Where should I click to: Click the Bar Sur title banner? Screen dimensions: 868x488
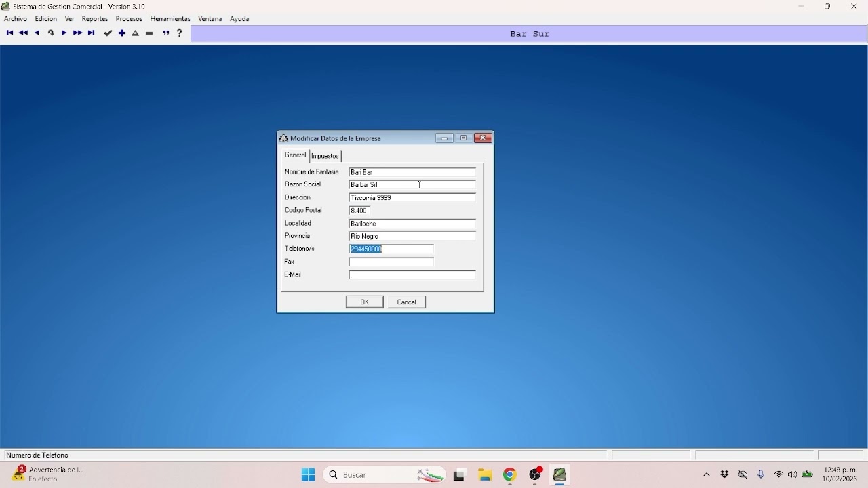(x=530, y=34)
